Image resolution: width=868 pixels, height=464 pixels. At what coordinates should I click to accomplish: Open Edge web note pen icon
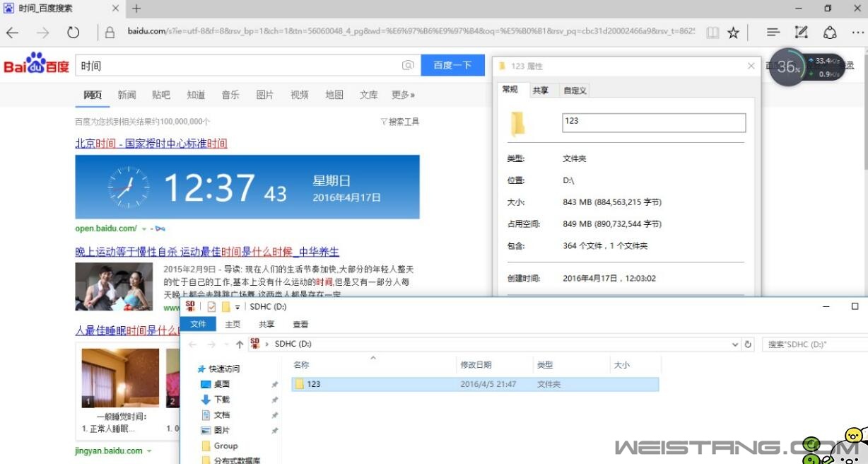point(802,33)
